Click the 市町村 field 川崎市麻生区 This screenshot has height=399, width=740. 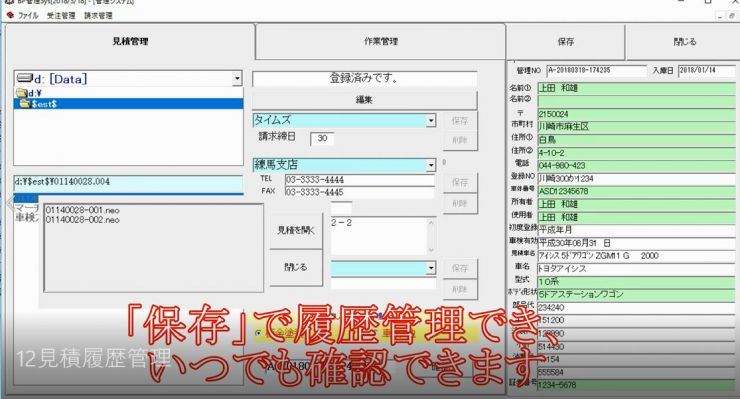(x=636, y=127)
